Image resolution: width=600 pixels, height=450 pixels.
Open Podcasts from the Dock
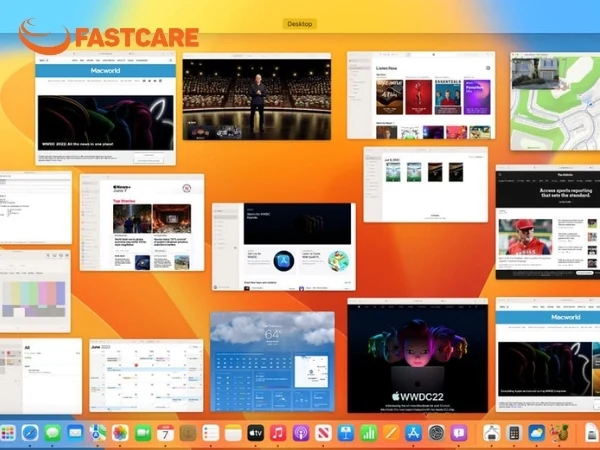coord(301,433)
